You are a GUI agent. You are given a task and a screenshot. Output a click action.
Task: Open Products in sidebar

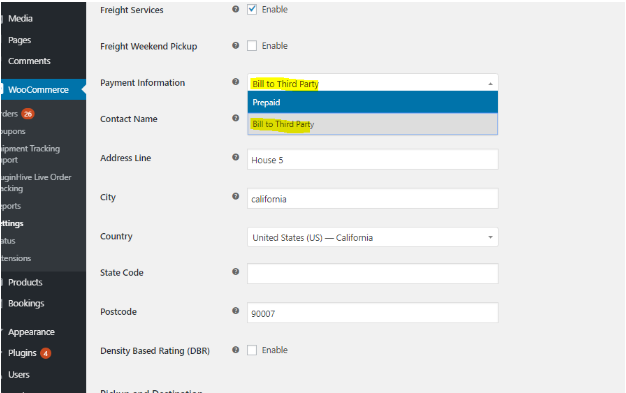click(x=25, y=282)
